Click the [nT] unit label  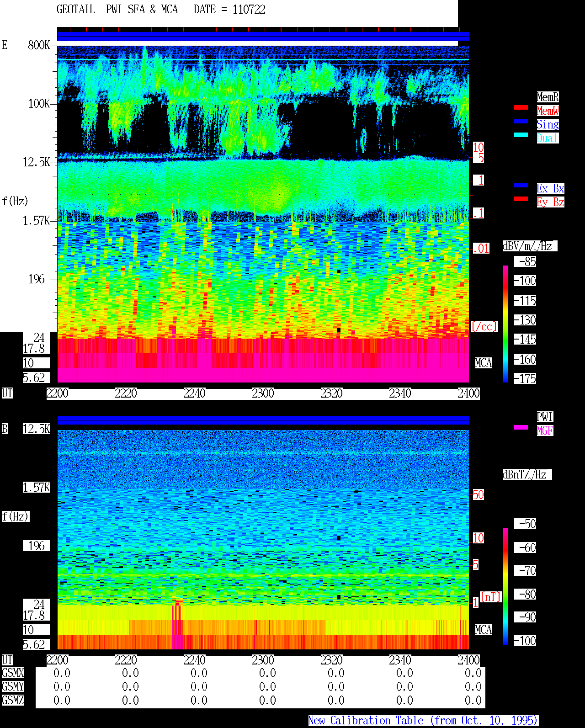tap(491, 597)
